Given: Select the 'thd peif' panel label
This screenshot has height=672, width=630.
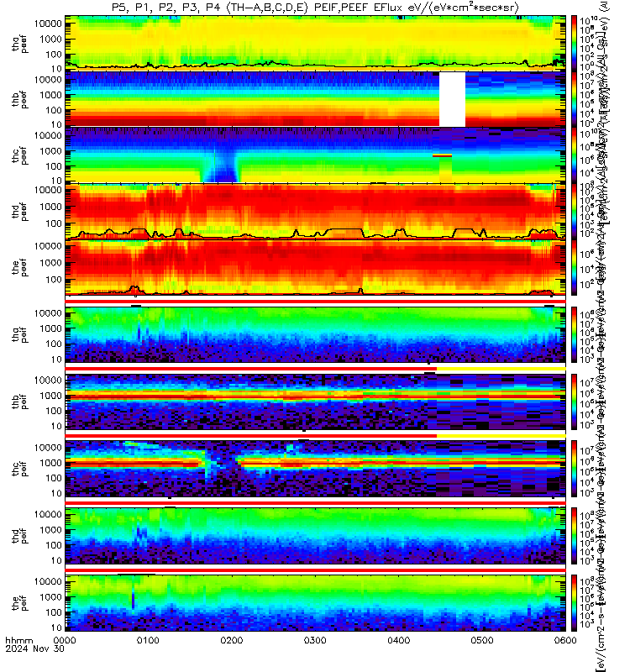Looking at the screenshot, I should click(x=19, y=536).
